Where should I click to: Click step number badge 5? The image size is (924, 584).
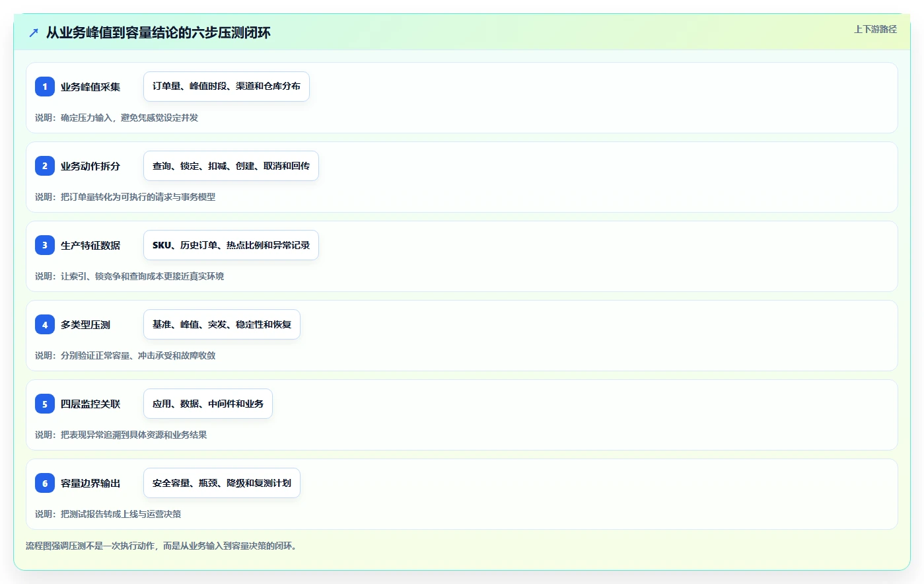point(45,404)
